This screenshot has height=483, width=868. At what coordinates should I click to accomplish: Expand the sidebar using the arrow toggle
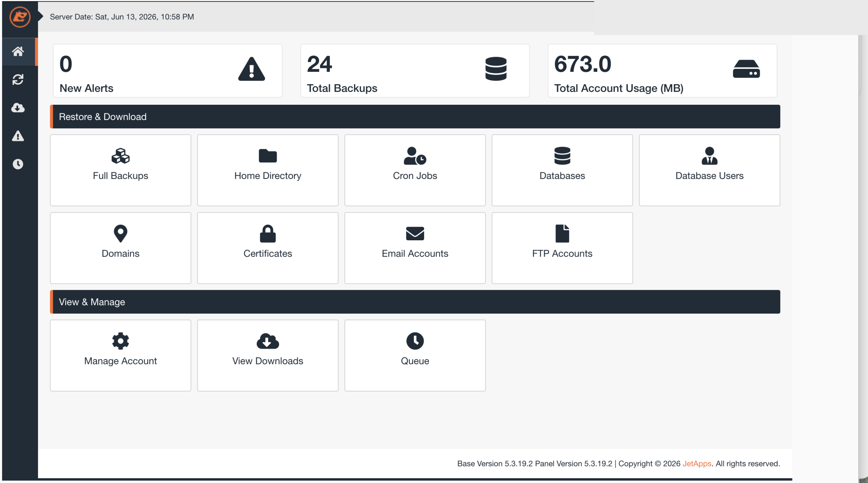40,16
